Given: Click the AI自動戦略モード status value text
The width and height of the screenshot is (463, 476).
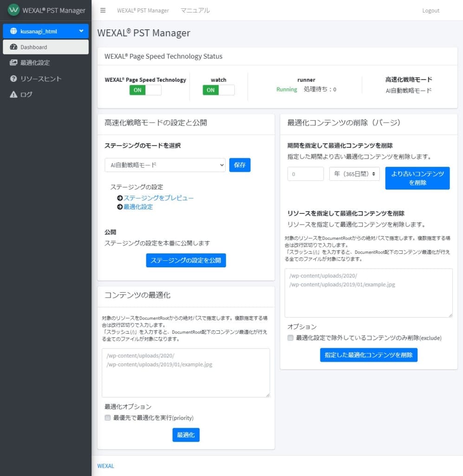Looking at the screenshot, I should [408, 91].
